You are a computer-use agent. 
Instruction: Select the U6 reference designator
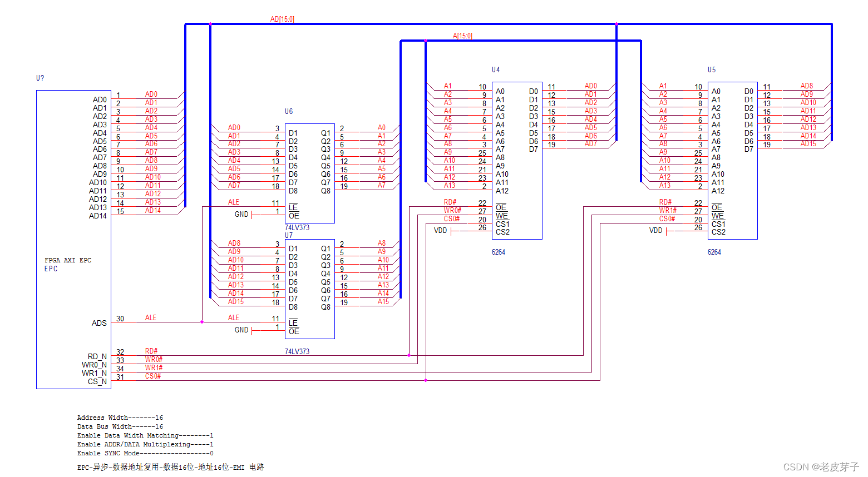tap(289, 111)
